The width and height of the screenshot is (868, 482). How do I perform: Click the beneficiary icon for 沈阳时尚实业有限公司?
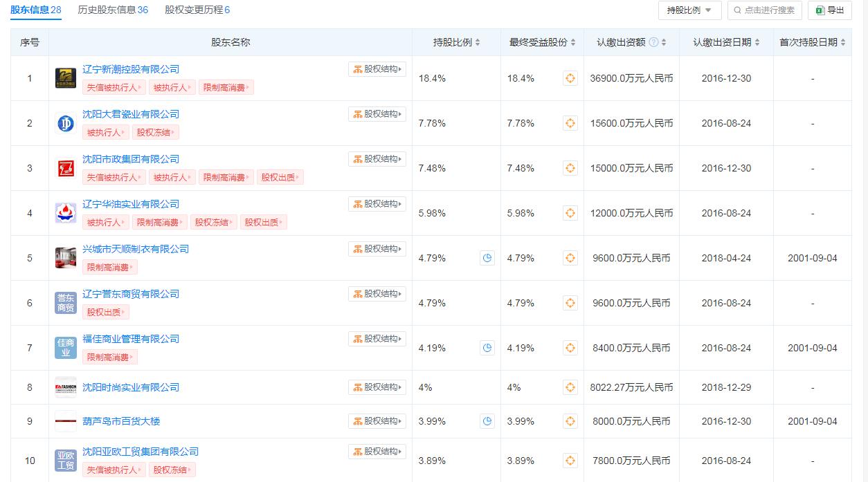tap(570, 387)
